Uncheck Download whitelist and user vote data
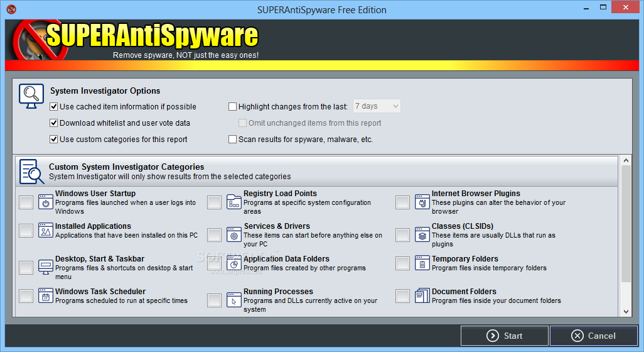Screen dimensions: 644x352 [53, 123]
